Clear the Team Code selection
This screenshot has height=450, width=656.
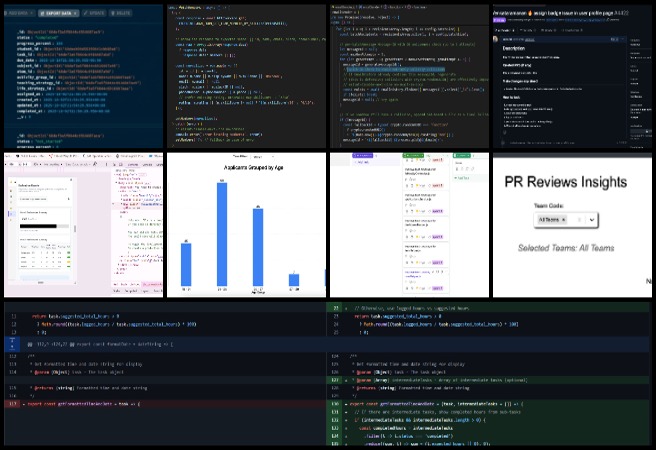point(580,219)
